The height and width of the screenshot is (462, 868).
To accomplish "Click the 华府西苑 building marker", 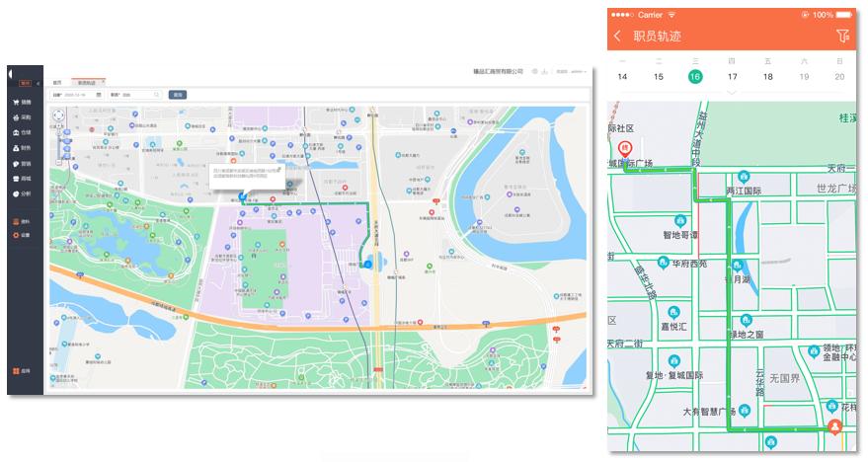I will tap(664, 263).
